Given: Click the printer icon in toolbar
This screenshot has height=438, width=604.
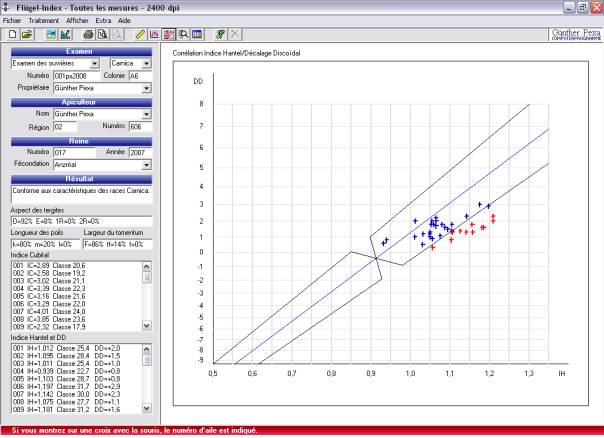Looking at the screenshot, I should pos(88,34).
